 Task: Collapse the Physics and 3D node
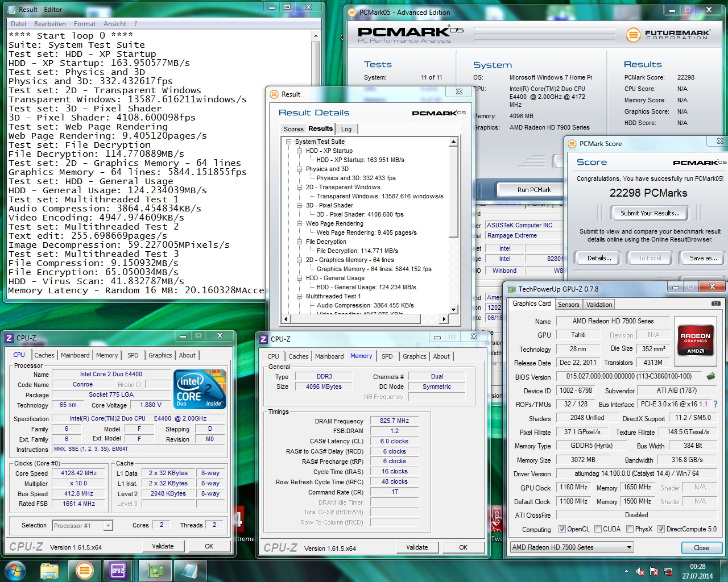(300, 169)
